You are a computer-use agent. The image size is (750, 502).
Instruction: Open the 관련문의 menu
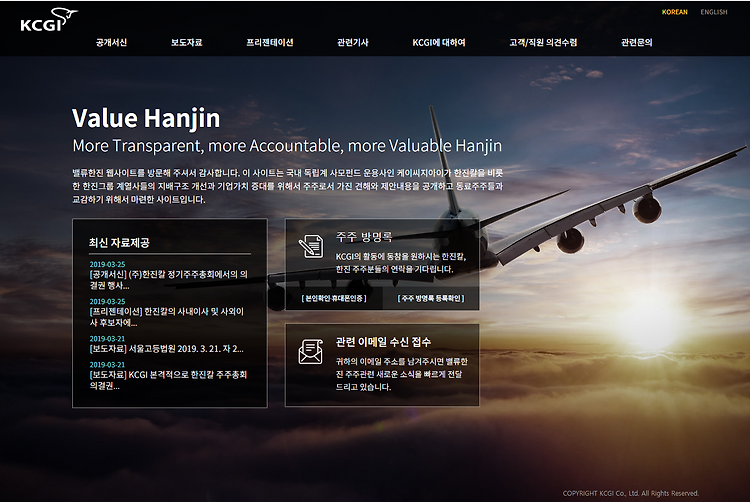[x=637, y=43]
